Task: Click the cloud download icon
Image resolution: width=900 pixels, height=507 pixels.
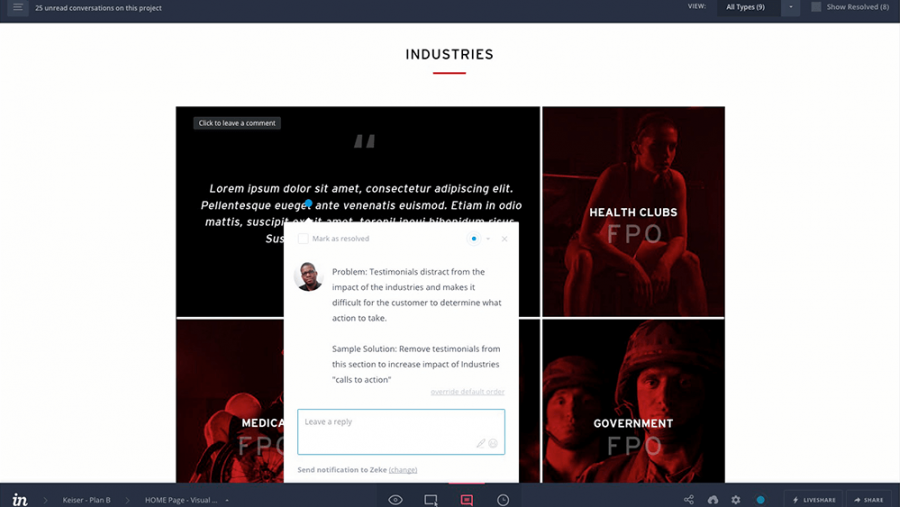Action: point(713,500)
